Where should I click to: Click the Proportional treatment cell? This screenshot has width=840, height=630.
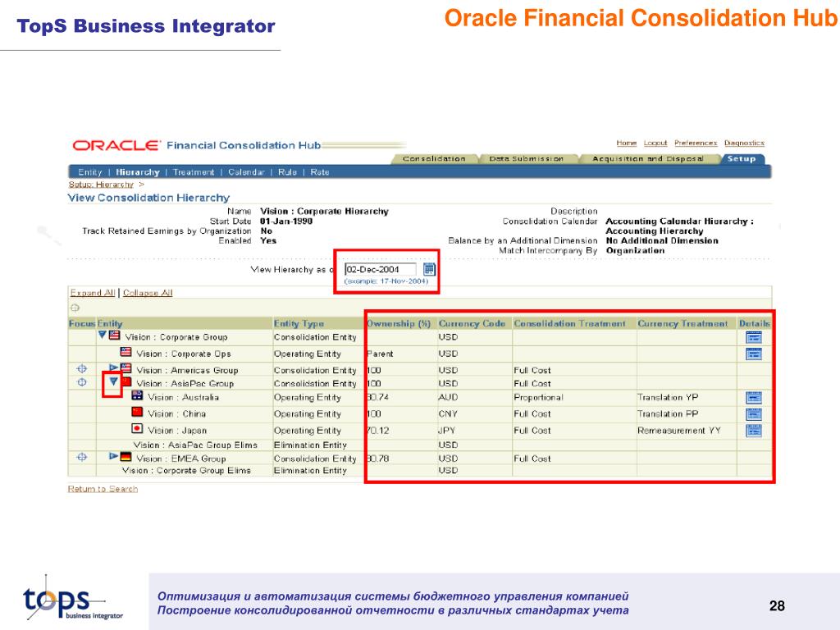coord(538,398)
